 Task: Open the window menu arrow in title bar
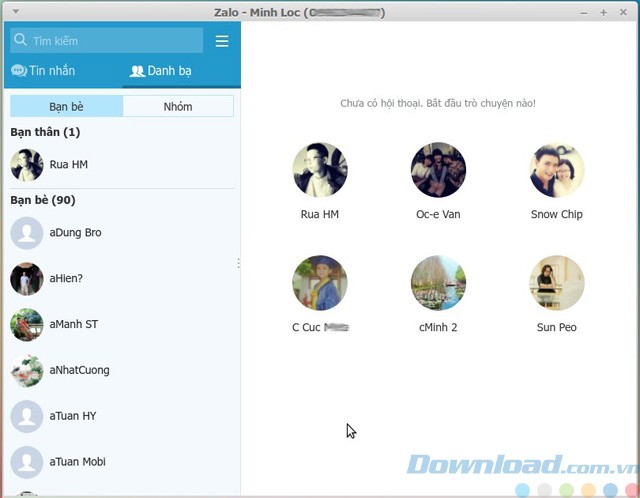click(x=14, y=12)
